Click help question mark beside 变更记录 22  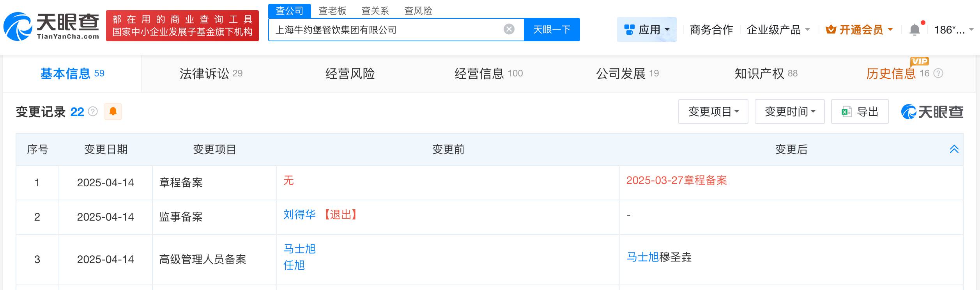[93, 112]
